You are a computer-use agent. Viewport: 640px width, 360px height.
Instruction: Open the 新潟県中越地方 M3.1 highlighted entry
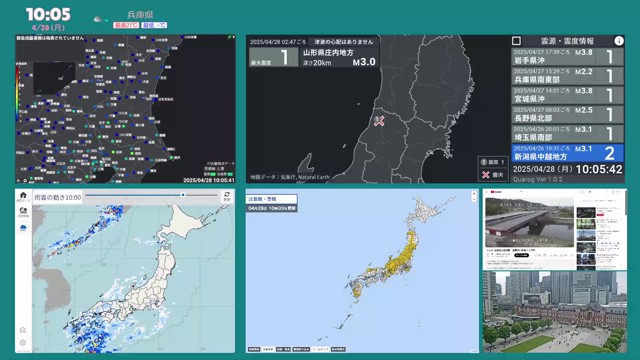pyautogui.click(x=567, y=153)
